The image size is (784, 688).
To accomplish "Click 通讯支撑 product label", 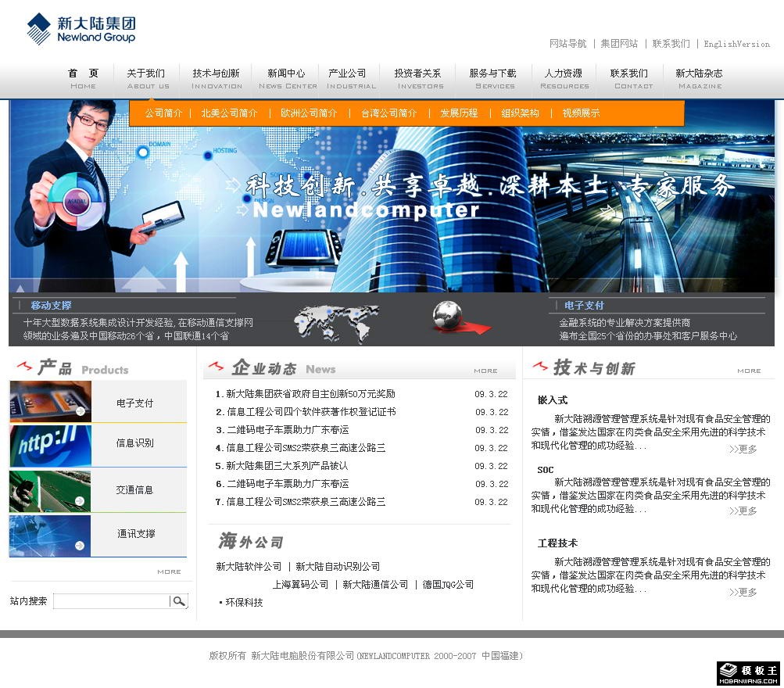I will [x=136, y=533].
